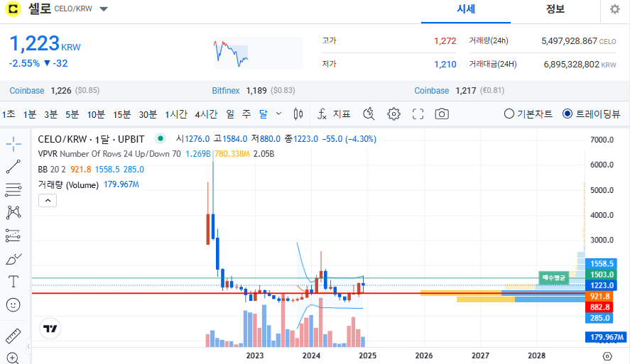Click the alert/replay lightning icon
The width and height of the screenshot is (630, 364).
click(369, 114)
